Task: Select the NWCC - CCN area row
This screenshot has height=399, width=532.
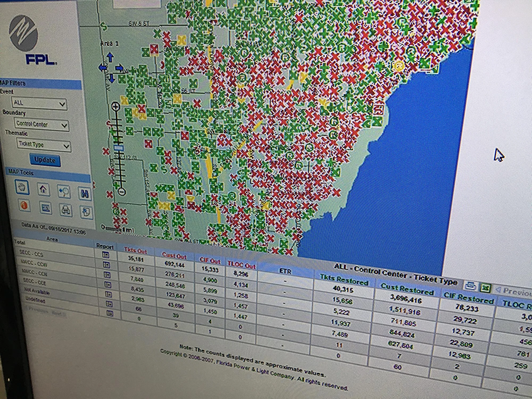Action: tap(34, 273)
